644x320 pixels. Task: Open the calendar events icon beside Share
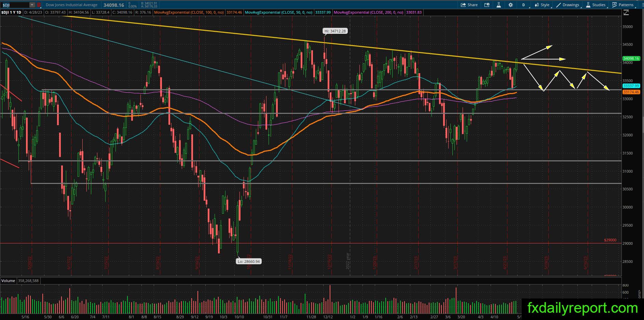coord(487,5)
